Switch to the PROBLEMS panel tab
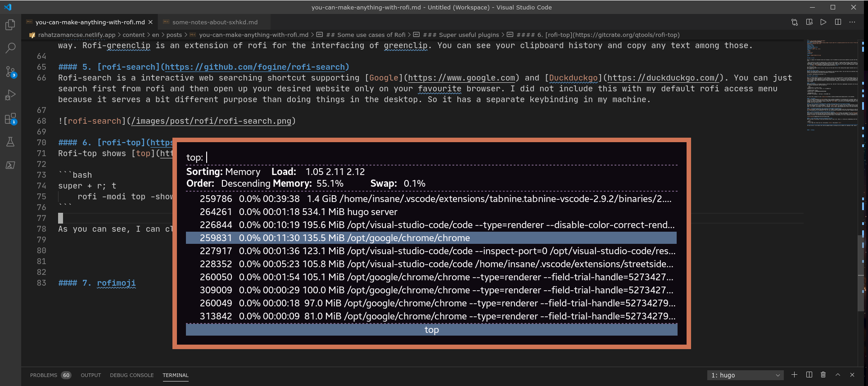This screenshot has width=868, height=386. click(x=44, y=375)
